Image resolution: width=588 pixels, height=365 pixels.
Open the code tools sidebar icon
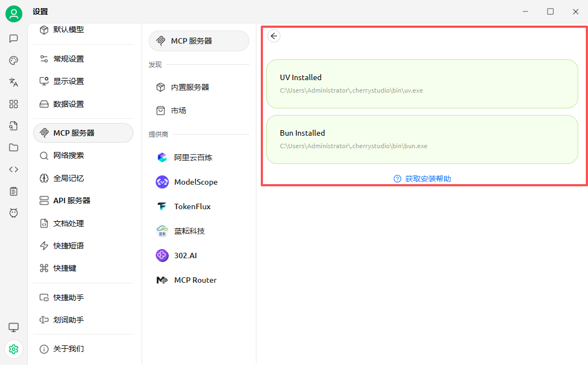14,169
